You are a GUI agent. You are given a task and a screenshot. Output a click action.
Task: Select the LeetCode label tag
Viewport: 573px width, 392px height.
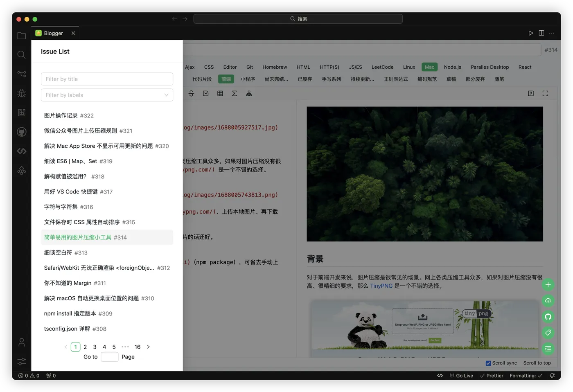(x=382, y=67)
